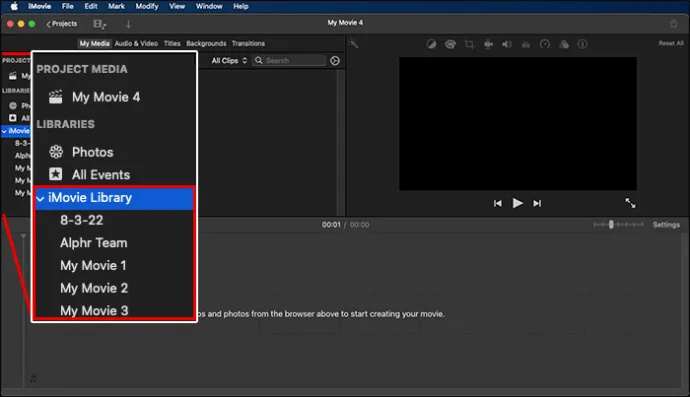Screen dimensions: 690x397
Task: Switch to the Titles tab
Action: [172, 43]
